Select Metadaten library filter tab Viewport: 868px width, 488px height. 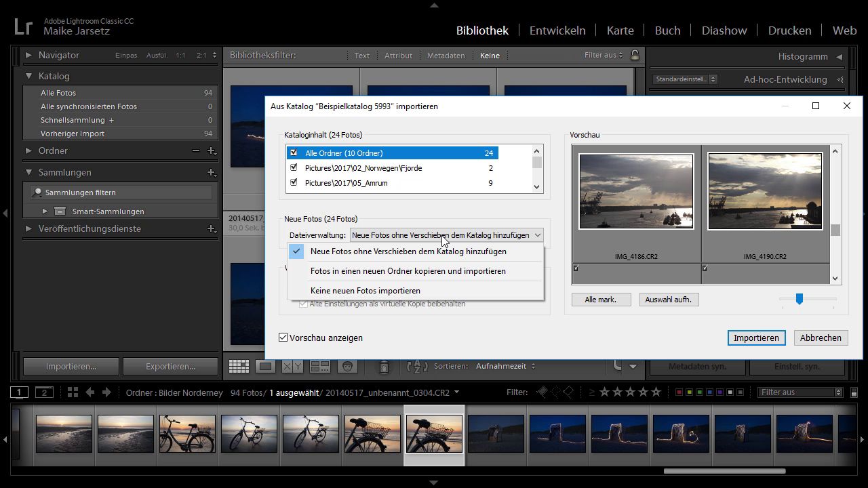click(446, 56)
